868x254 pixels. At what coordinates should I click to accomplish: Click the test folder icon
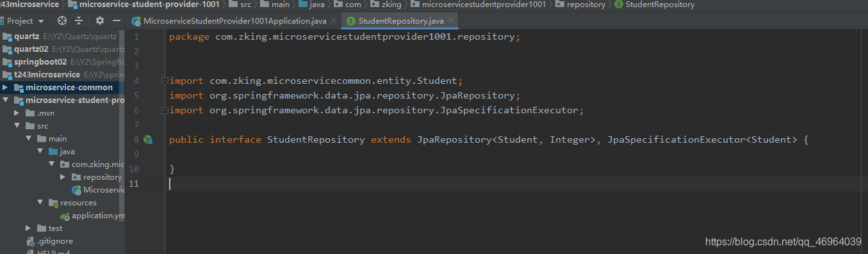(x=42, y=228)
